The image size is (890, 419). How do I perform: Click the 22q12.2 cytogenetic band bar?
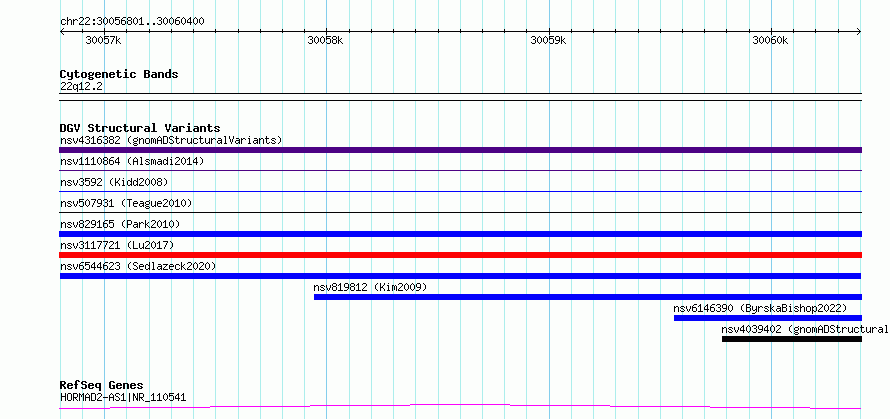coord(460,97)
